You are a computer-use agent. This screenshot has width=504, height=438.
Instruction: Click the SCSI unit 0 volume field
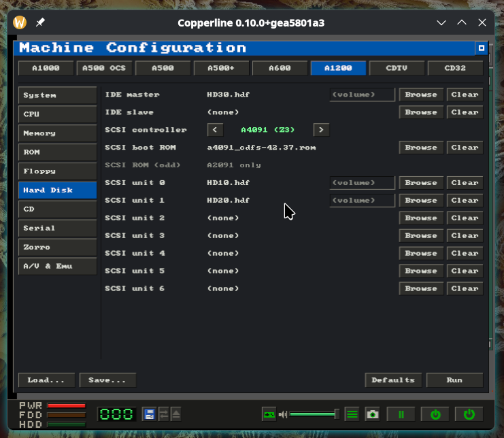coord(362,182)
